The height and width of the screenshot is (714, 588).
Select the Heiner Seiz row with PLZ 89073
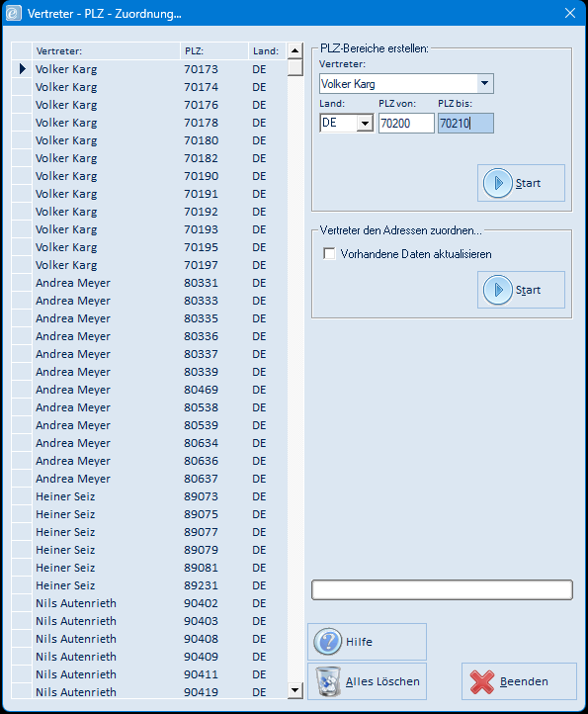pos(150,496)
